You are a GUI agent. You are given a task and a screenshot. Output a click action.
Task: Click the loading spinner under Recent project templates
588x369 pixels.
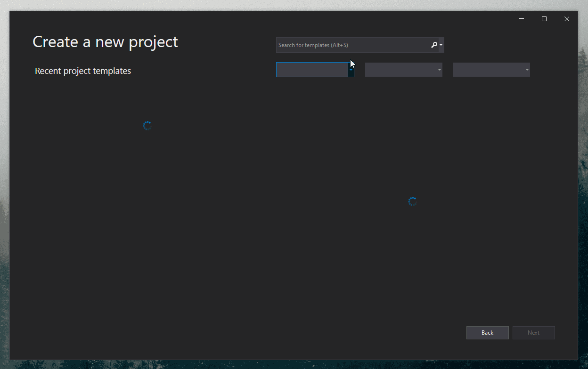[147, 126]
